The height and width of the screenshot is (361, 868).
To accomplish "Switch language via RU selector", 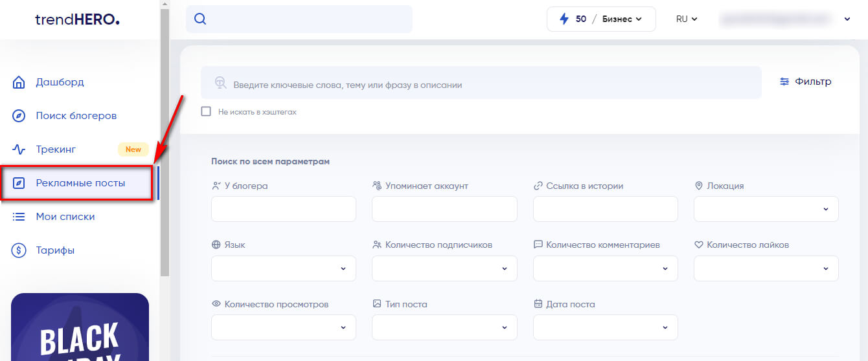I will 686,19.
